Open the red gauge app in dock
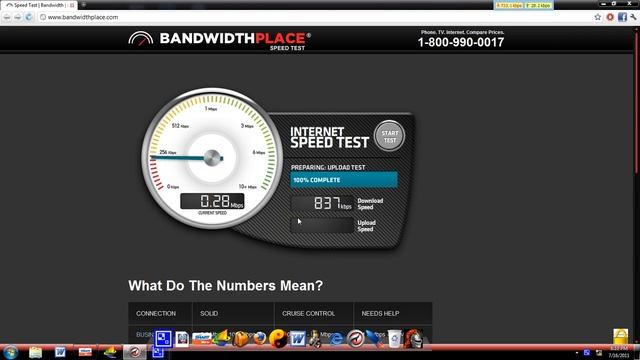 (x=356, y=339)
